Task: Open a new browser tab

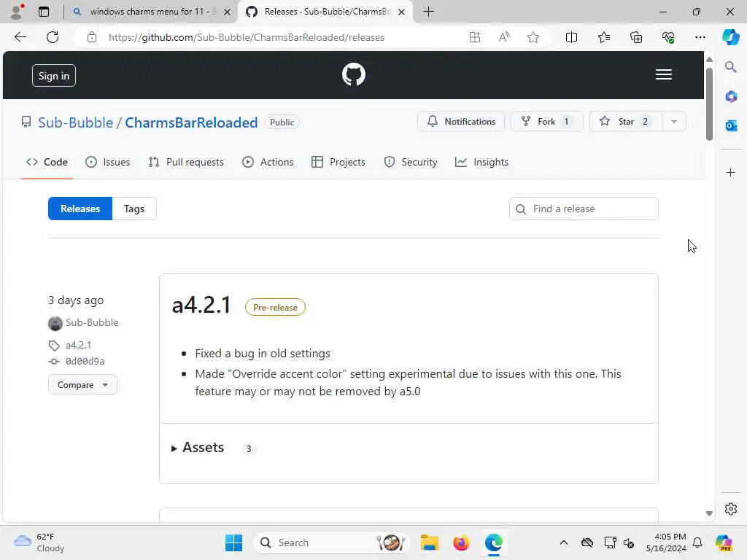Action: coord(428,12)
